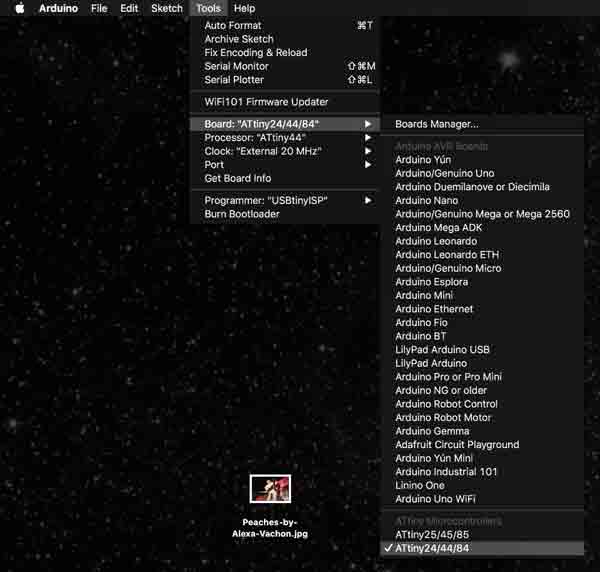
Task: Expand the Port submenu
Action: (285, 165)
